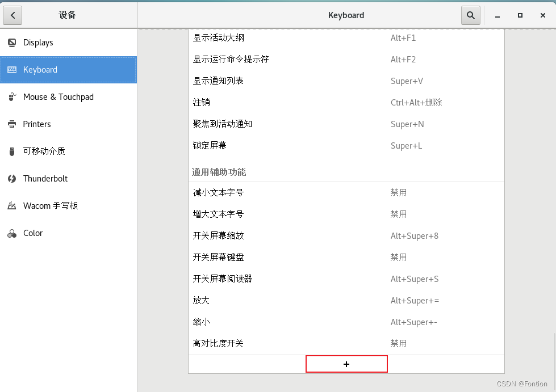The height and width of the screenshot is (392, 556).
Task: Click the removable media icon
Action: (x=12, y=151)
